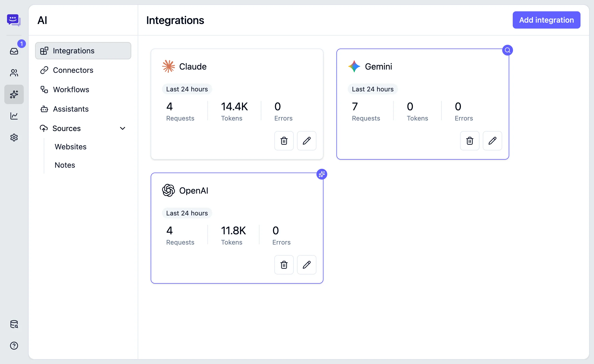Open the inbox with notification badge
Image resolution: width=594 pixels, height=364 pixels.
pyautogui.click(x=14, y=51)
